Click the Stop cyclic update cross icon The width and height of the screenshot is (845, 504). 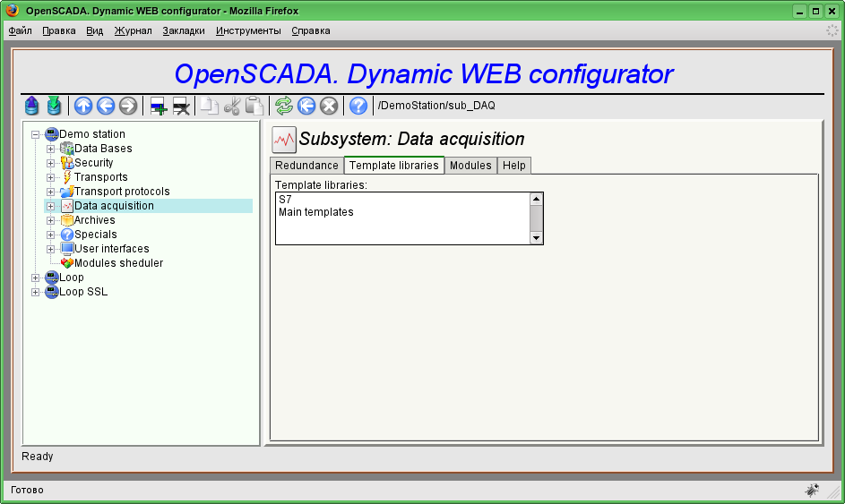tap(329, 106)
